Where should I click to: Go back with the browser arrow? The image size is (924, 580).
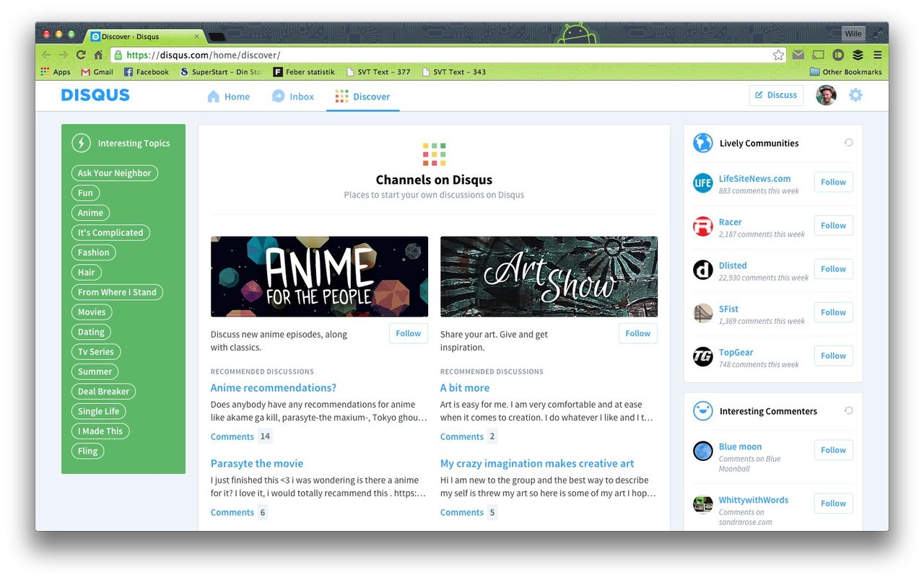(x=46, y=55)
